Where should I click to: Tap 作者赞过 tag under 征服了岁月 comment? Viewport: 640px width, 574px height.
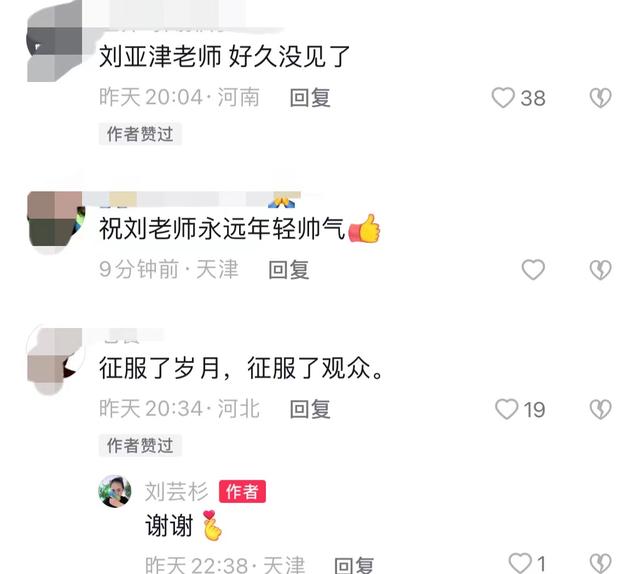[140, 445]
